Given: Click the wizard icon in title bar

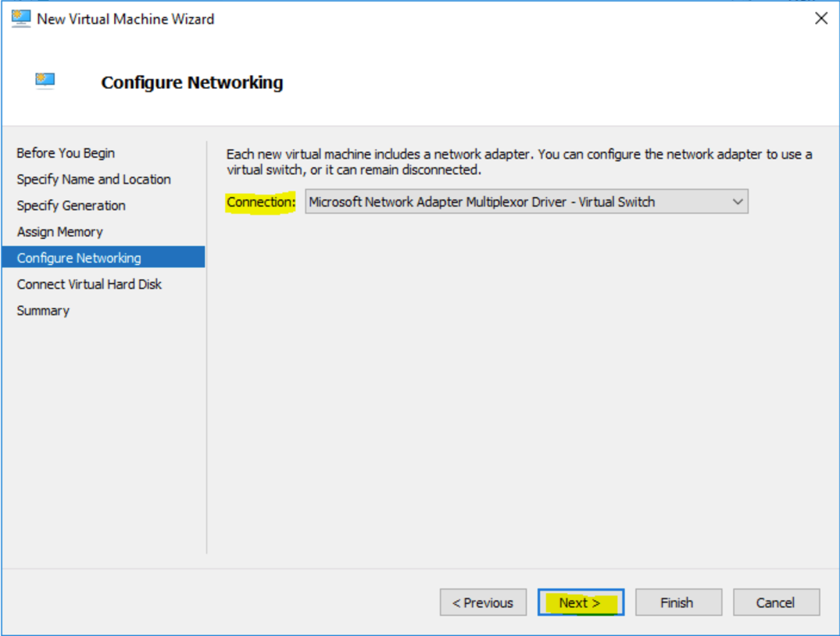Looking at the screenshot, I should click(21, 19).
